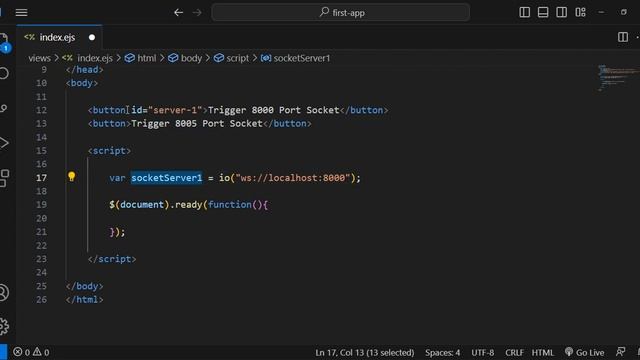The image size is (640, 360).
Task: Click the closing </html> tag
Action: (x=84, y=300)
